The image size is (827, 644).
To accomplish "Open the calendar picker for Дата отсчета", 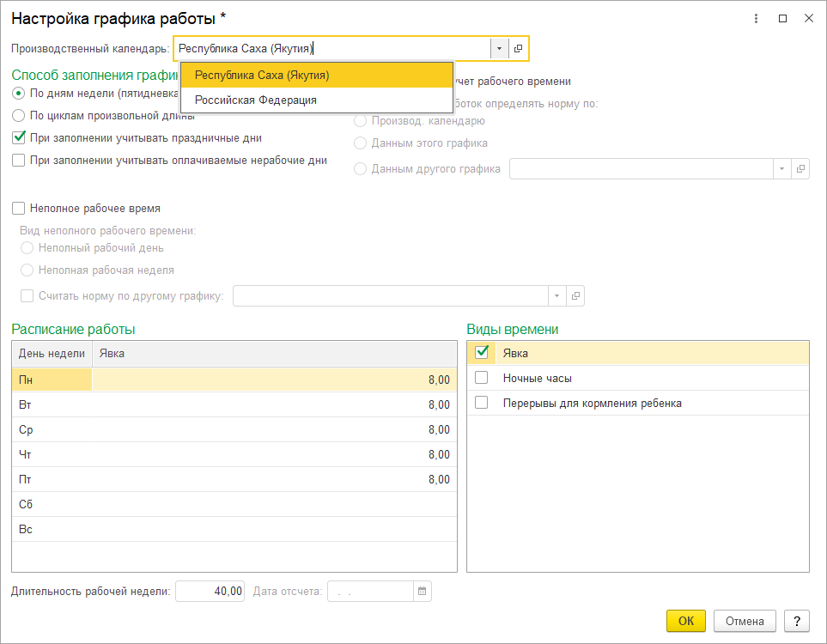I will tap(422, 591).
